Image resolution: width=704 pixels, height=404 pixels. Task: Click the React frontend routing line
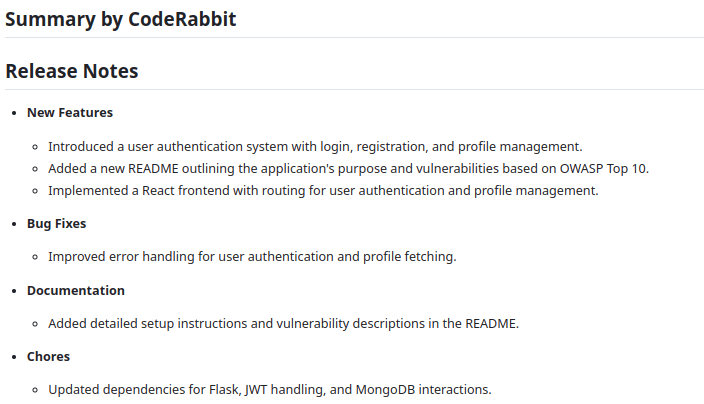323,190
